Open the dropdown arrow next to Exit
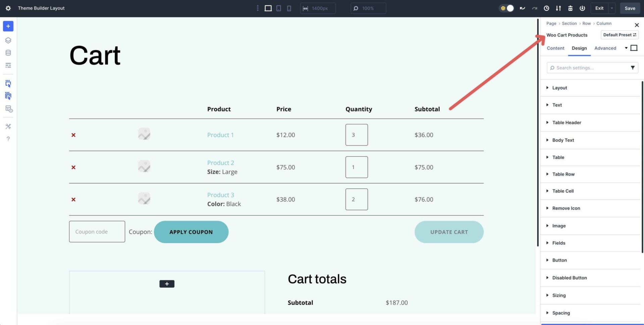The height and width of the screenshot is (325, 644). [611, 8]
